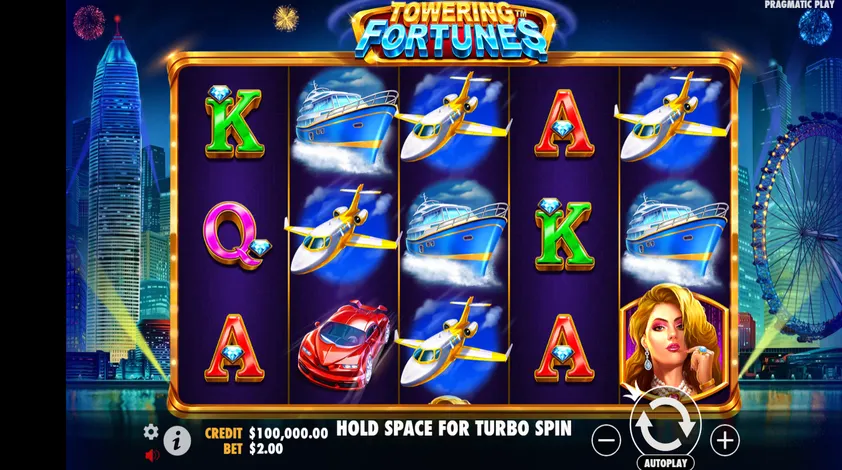The image size is (842, 470).
Task: Increase the bet with plus button
Action: (725, 440)
